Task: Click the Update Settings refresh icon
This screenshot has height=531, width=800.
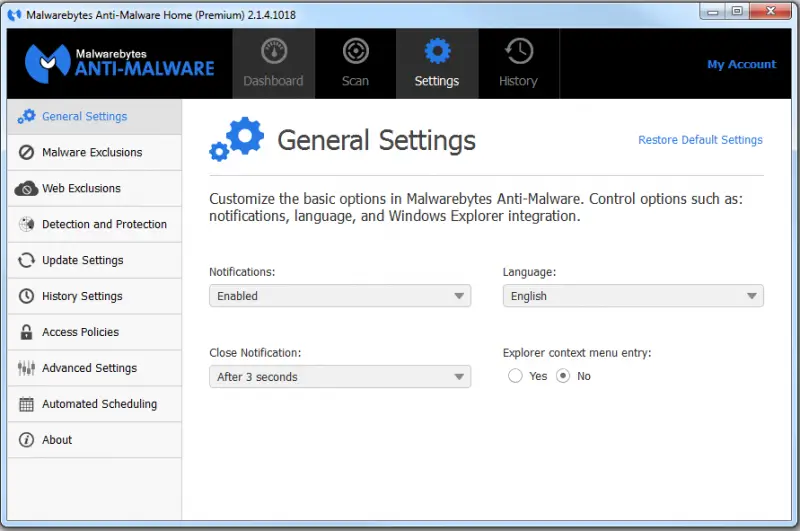Action: [x=26, y=260]
